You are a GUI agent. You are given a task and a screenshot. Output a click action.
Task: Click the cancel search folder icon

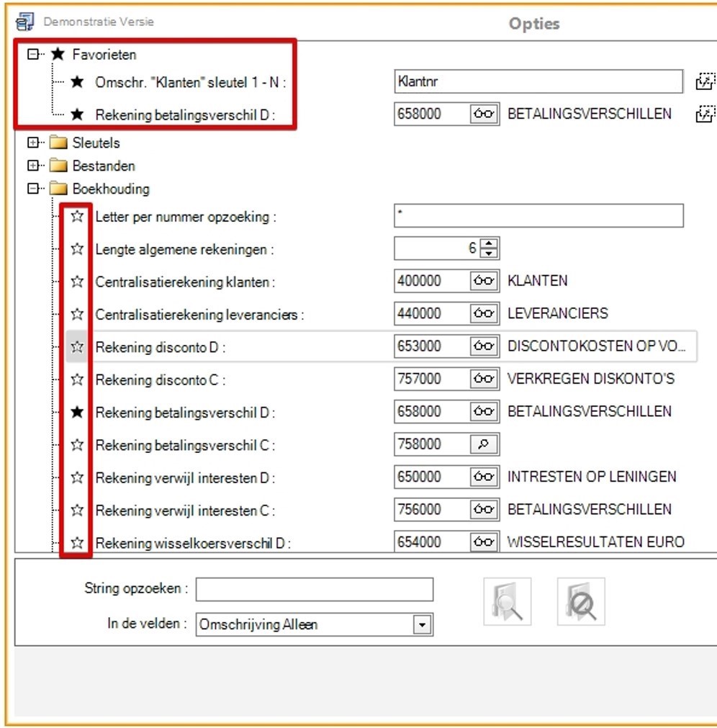click(x=581, y=601)
